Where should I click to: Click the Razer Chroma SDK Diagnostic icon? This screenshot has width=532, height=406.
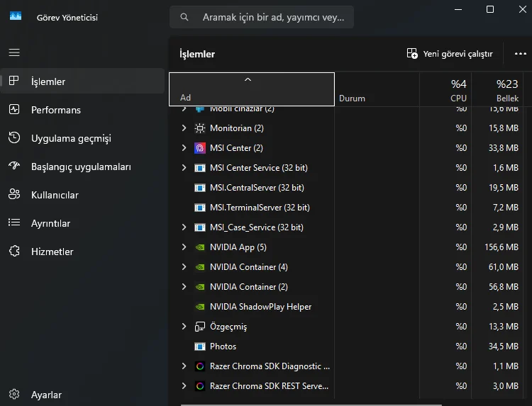tap(200, 366)
